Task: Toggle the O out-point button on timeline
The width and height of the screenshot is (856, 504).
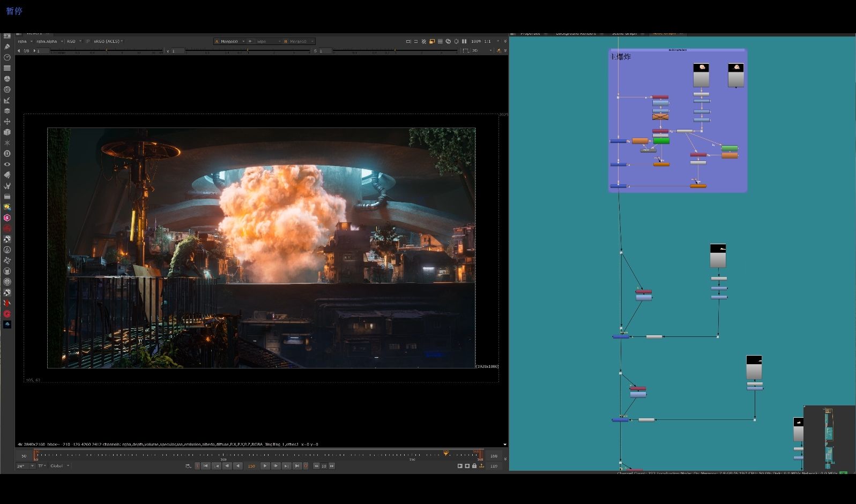Action: pos(306,466)
